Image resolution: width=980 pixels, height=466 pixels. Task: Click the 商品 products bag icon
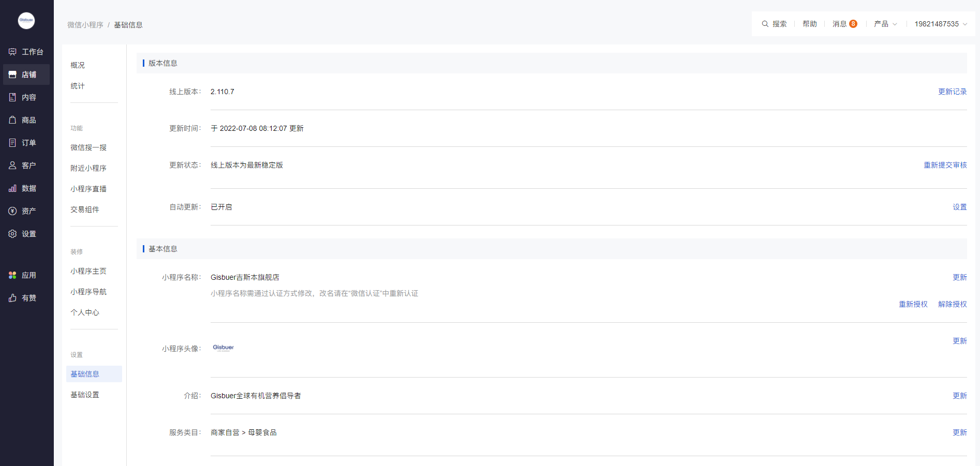[x=12, y=120]
